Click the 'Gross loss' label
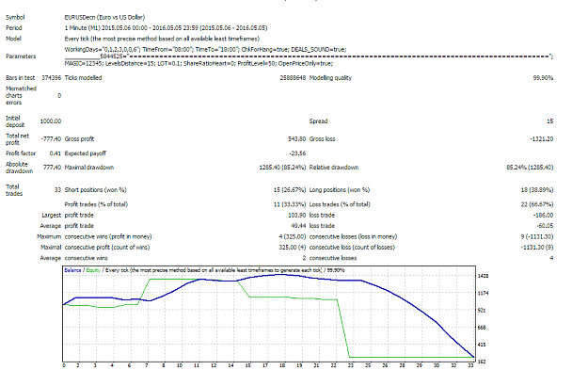588x370 pixels. [322, 138]
